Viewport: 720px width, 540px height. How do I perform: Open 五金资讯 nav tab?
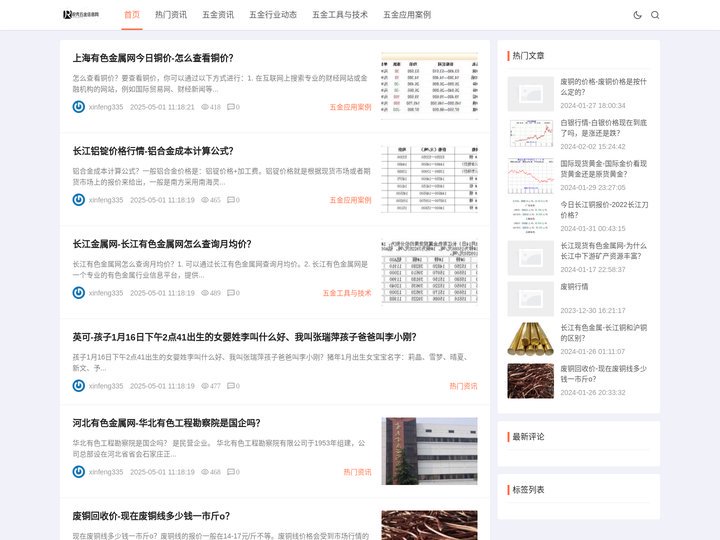pyautogui.click(x=218, y=15)
